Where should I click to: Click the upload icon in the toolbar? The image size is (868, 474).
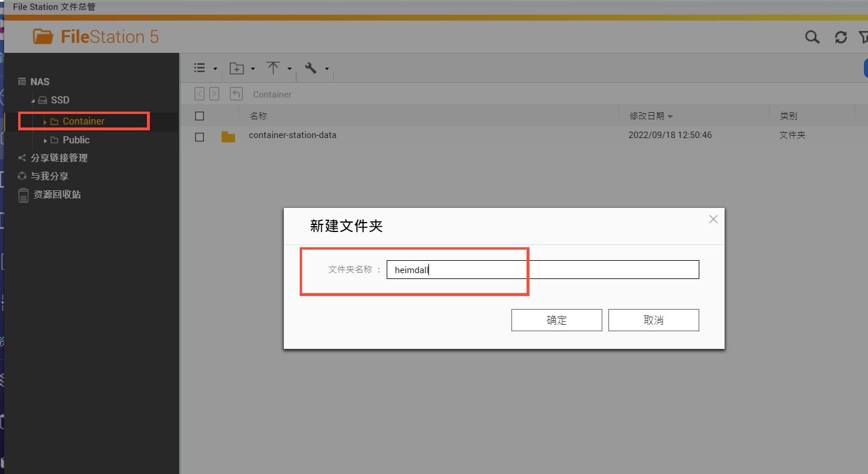tap(274, 68)
